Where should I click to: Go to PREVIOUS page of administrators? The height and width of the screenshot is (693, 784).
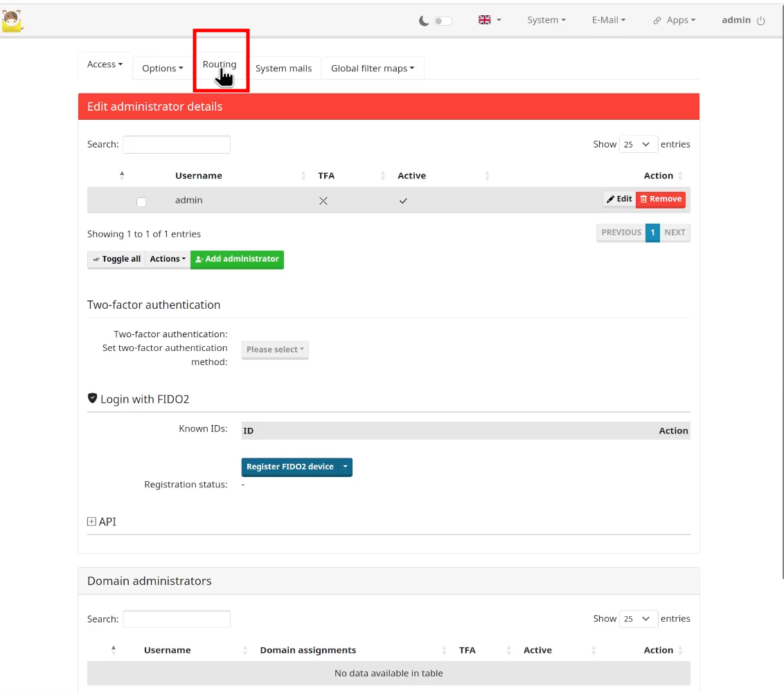tap(621, 233)
